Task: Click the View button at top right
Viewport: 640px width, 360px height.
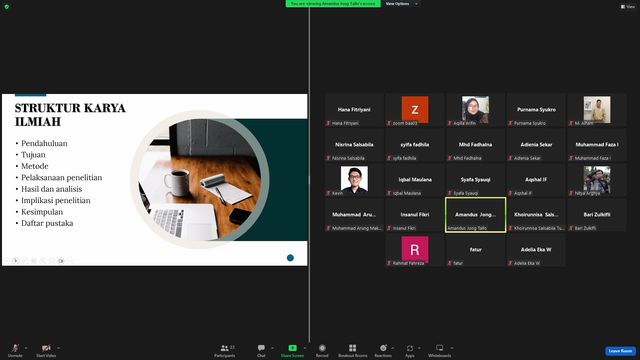Action: [x=628, y=7]
